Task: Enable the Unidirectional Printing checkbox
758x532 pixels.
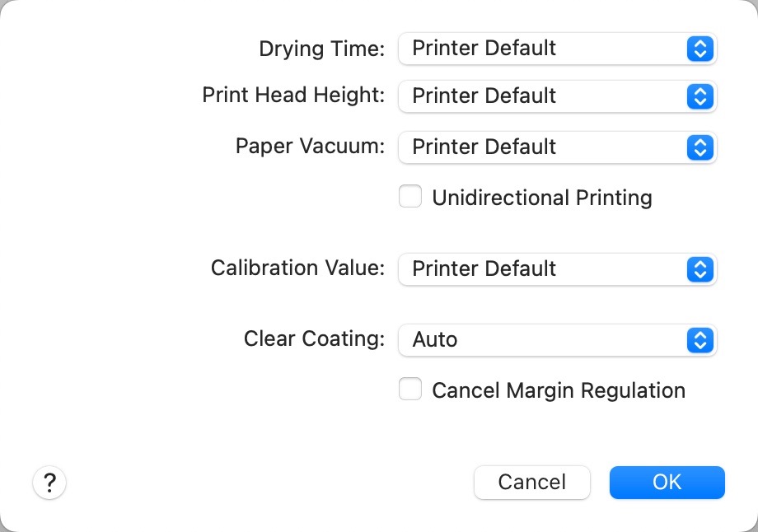Action: (x=410, y=197)
